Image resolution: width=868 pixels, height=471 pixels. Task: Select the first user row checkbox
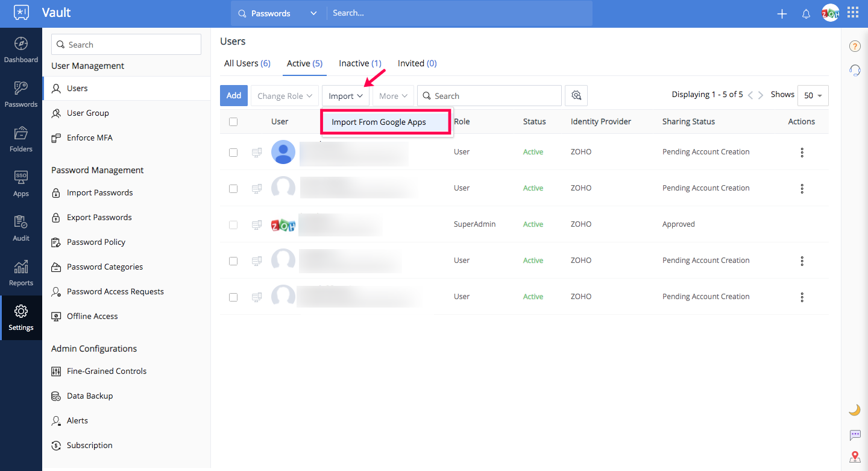coord(233,153)
